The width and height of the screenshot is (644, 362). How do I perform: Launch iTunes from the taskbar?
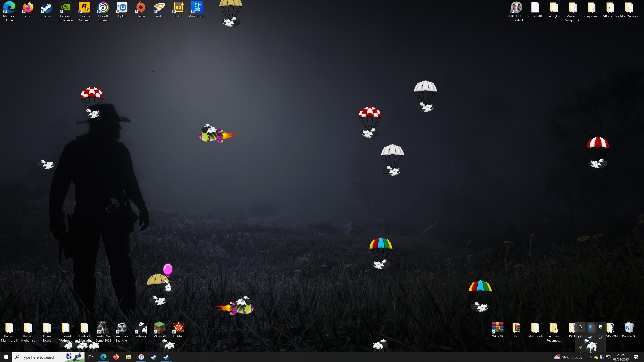pyautogui.click(x=141, y=357)
